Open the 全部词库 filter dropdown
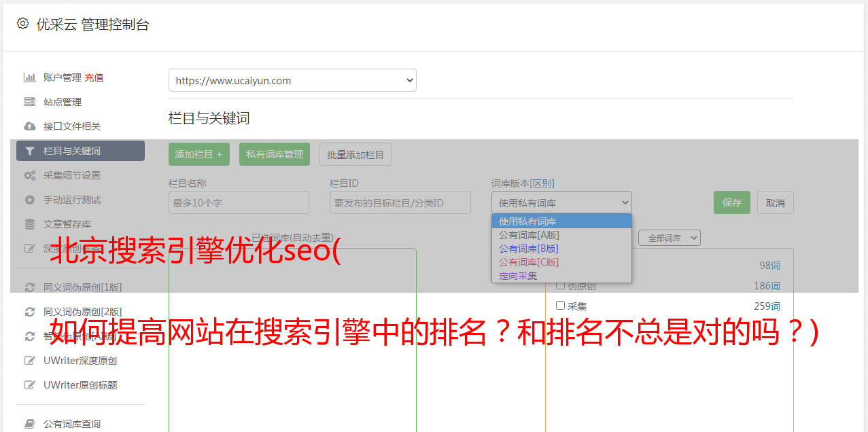The height and width of the screenshot is (432, 868). [670, 238]
